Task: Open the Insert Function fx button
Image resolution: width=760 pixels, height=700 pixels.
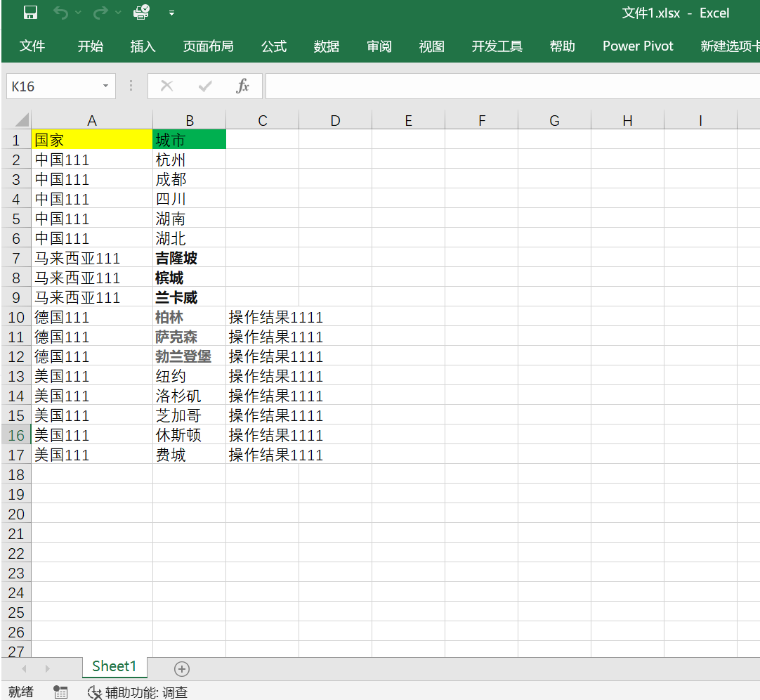Action: click(242, 86)
